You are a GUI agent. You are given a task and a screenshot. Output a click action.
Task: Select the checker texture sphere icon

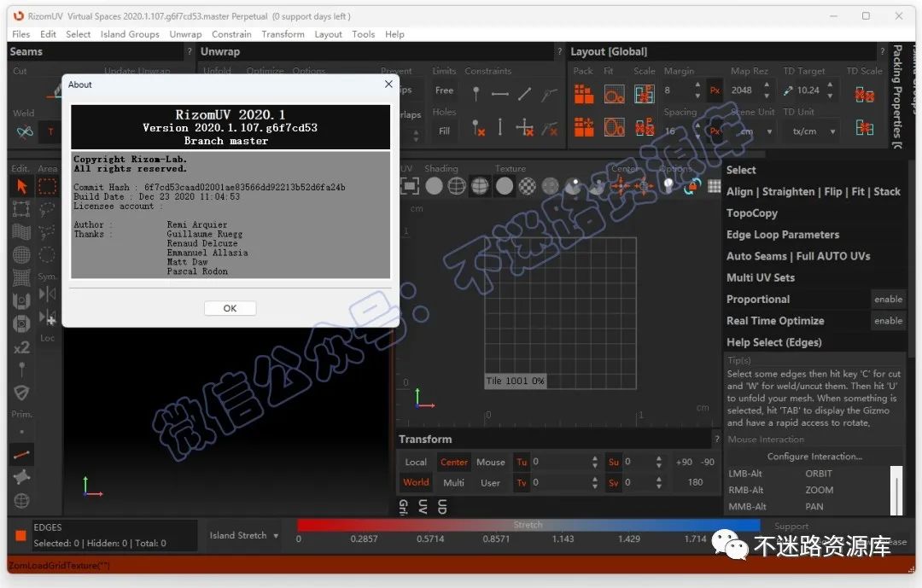click(x=528, y=186)
